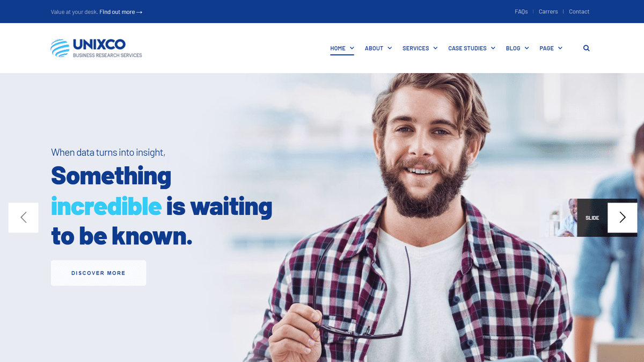Advance to next slide arrow
Screen dimensions: 644x362
coord(623,218)
